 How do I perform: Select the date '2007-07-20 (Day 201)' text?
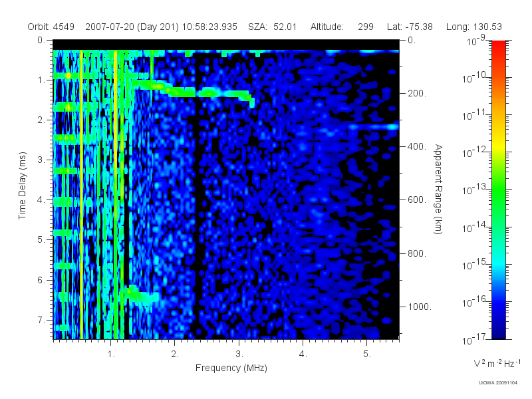coord(132,27)
